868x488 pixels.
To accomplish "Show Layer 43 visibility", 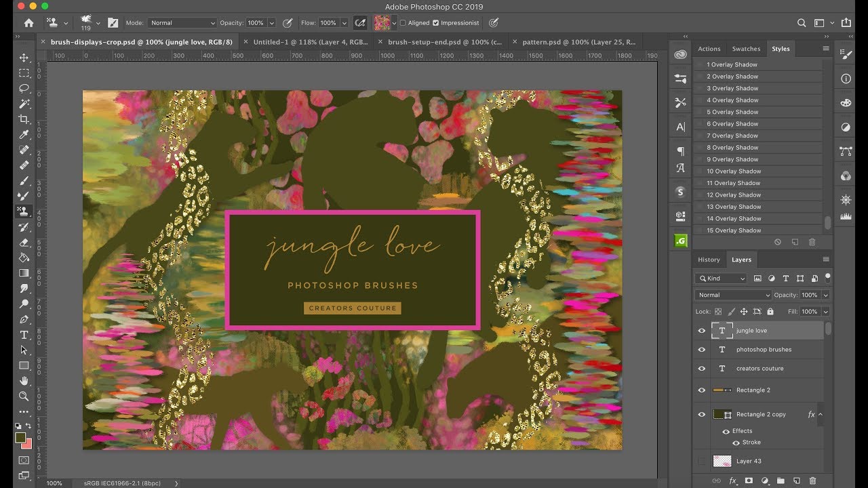I will click(702, 461).
